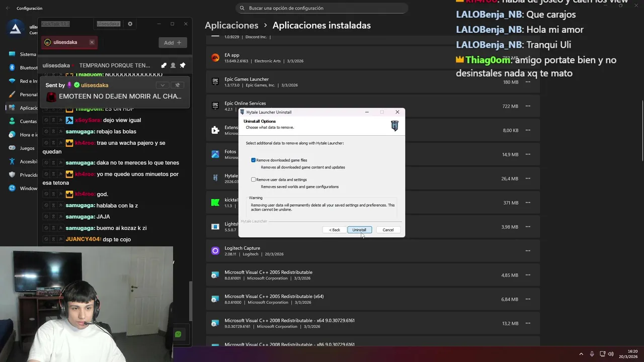Click the volume icon in system tray
644x362 pixels.
611,354
